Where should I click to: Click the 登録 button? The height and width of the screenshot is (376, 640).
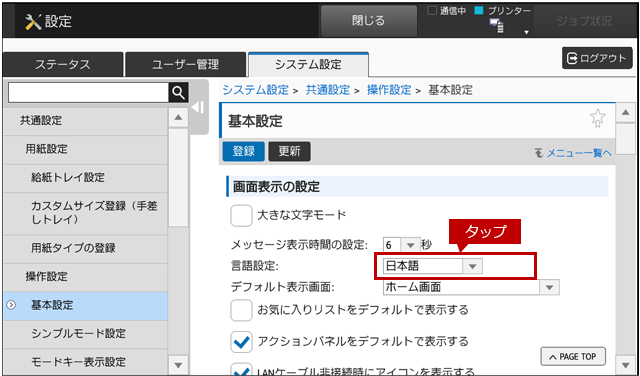[x=244, y=151]
